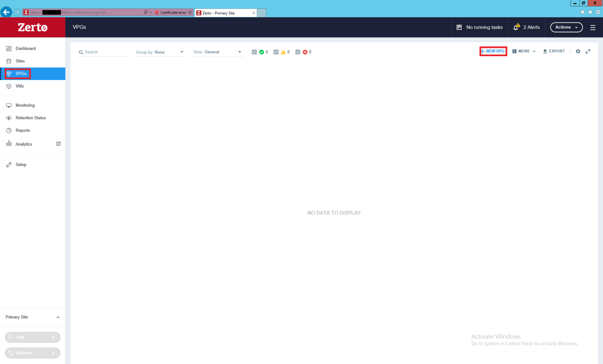Open the Actions menu
The image size is (603, 364).
[x=566, y=27]
